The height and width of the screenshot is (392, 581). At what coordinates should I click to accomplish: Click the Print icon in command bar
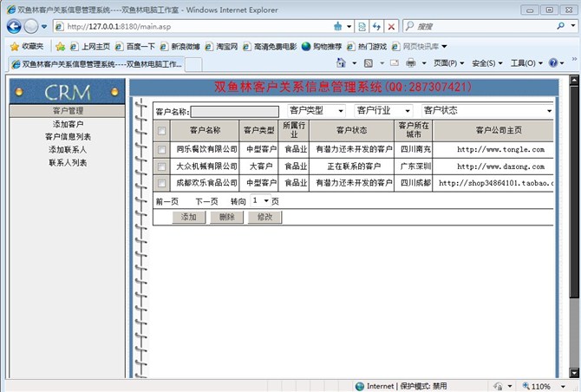coord(410,63)
